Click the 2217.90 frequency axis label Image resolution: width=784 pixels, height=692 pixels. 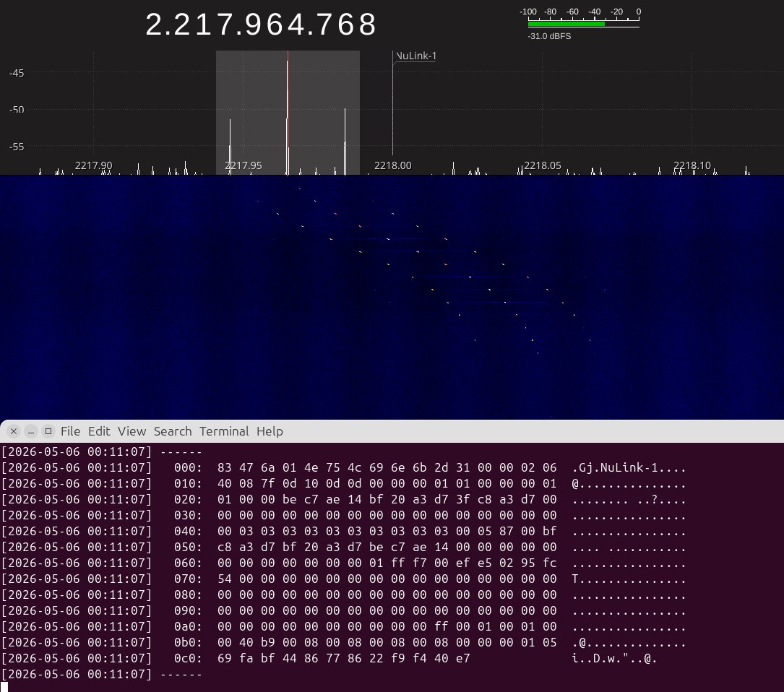pos(93,165)
